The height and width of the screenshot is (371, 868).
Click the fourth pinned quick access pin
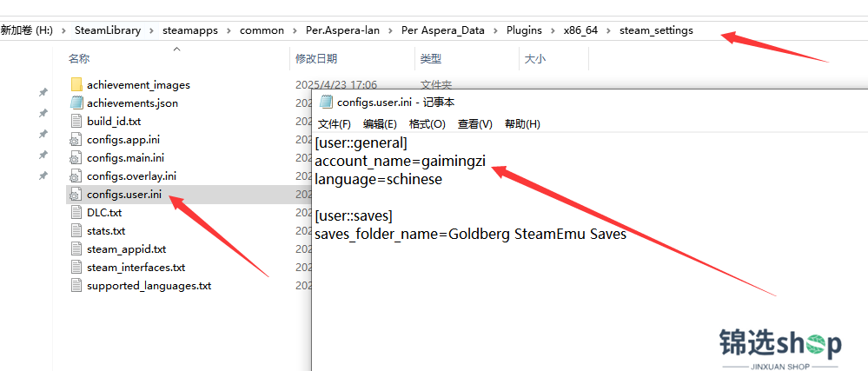(43, 155)
